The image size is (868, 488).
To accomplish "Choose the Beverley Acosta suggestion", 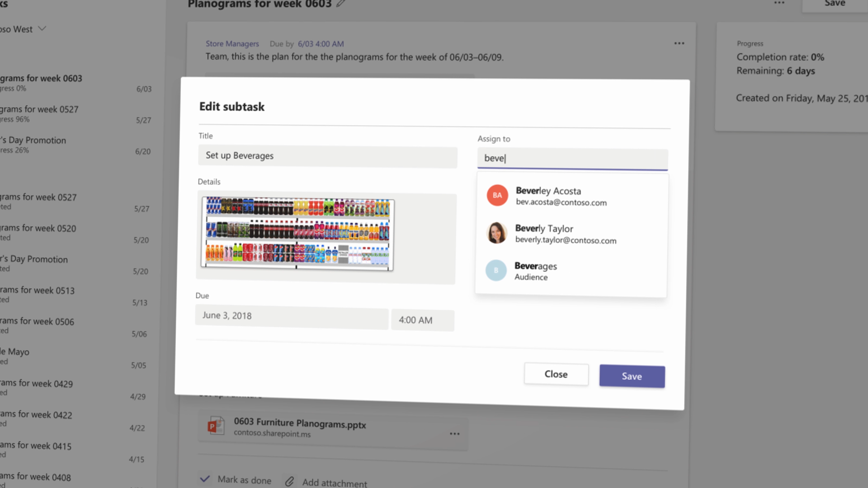I will 571,196.
